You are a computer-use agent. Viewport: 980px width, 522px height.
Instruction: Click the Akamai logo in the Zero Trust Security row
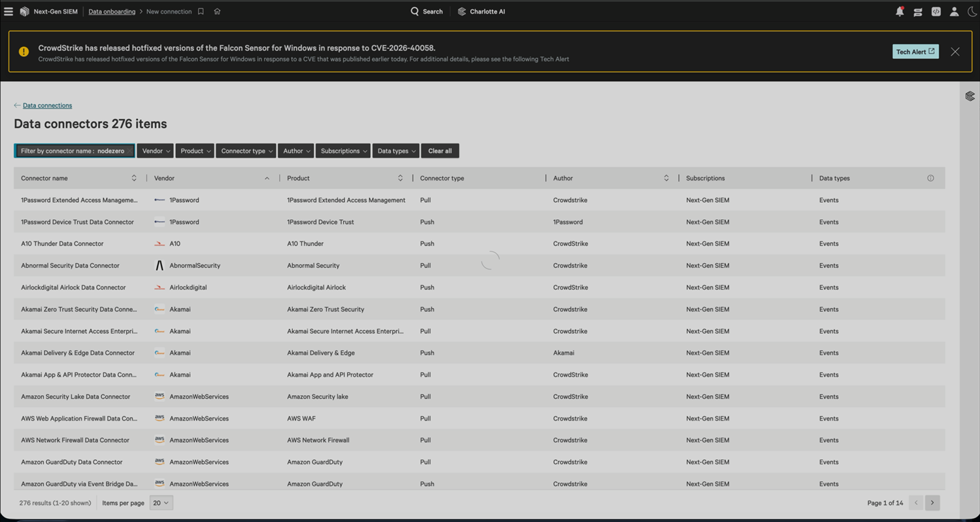[x=160, y=309]
